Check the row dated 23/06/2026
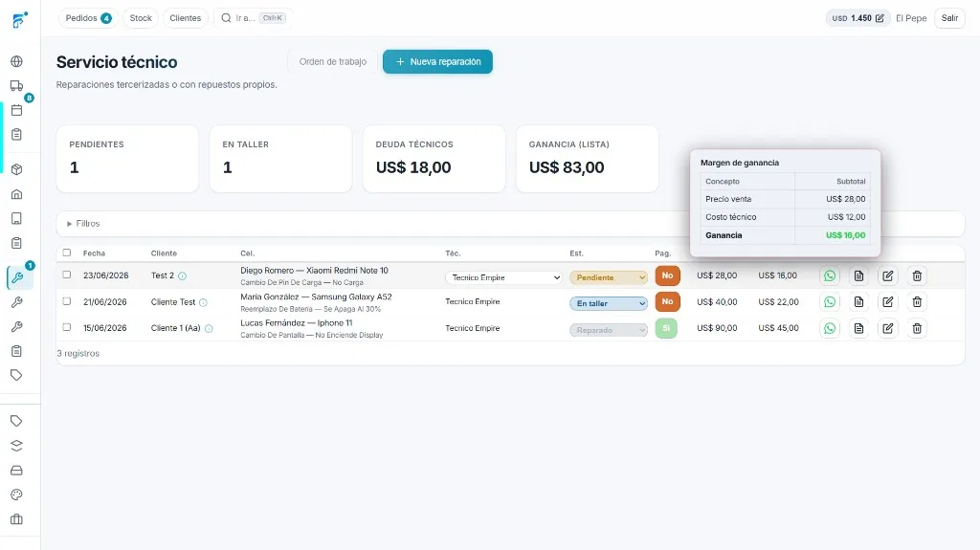 pyautogui.click(x=67, y=275)
